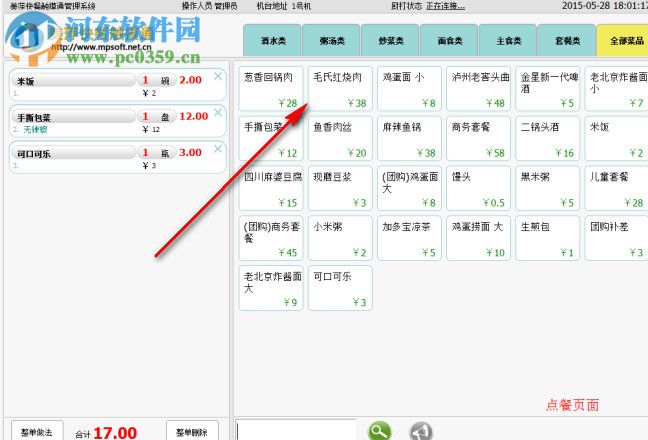Choose the 鸡蛋捞面 大 ¥10 tile
This screenshot has width=648, height=440.
coord(479,238)
